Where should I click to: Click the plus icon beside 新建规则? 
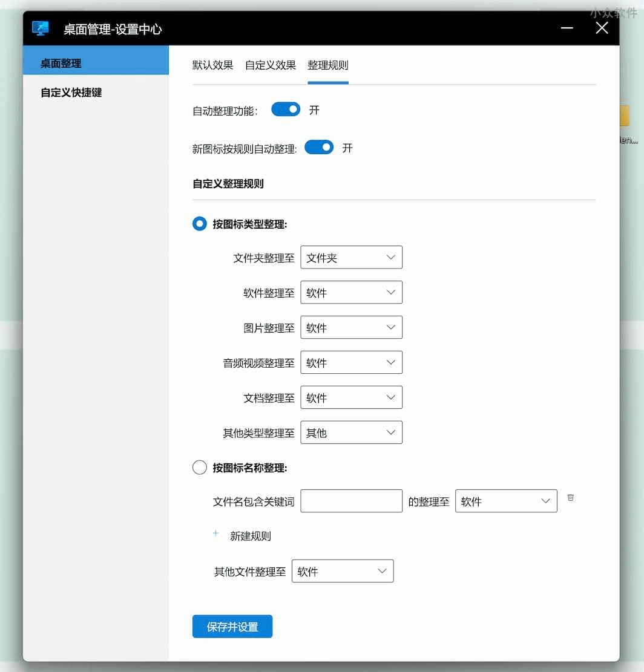(215, 533)
